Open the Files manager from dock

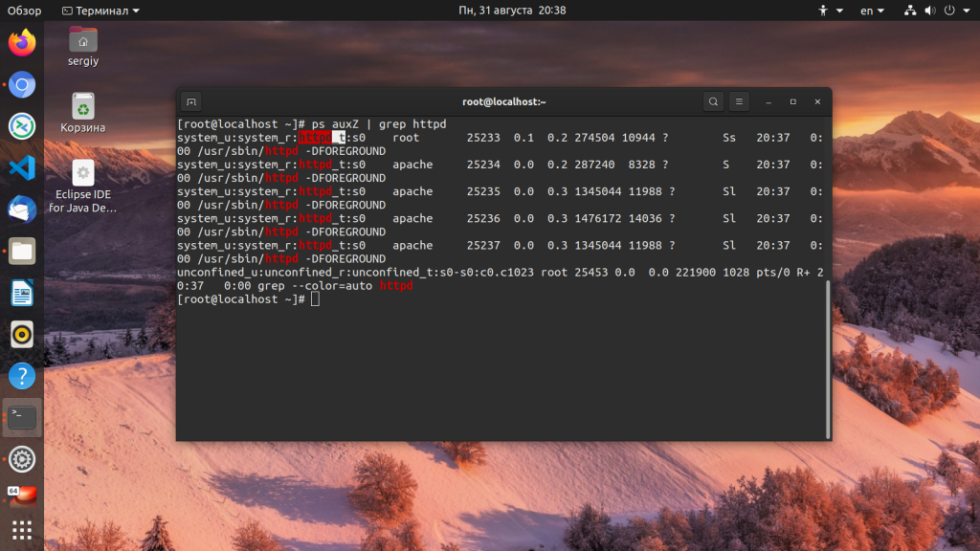point(22,252)
